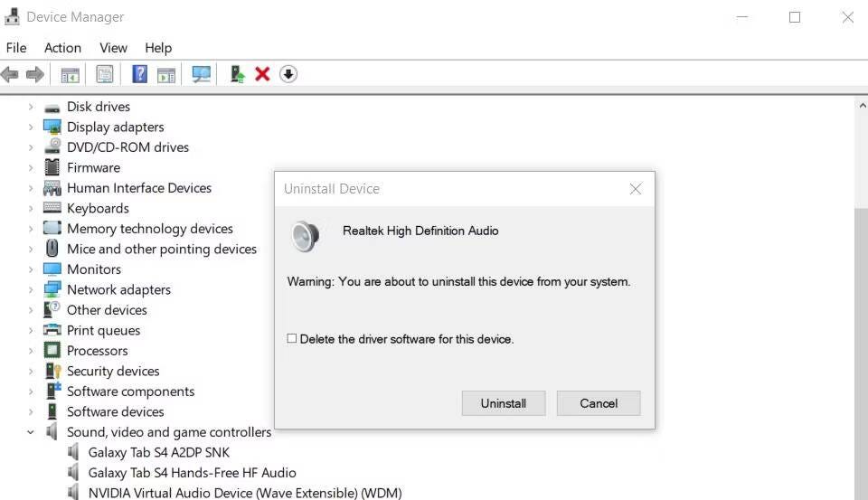Screen dimensions: 868x500
Task: Toggle the action pane toolbar icon
Action: 166,74
